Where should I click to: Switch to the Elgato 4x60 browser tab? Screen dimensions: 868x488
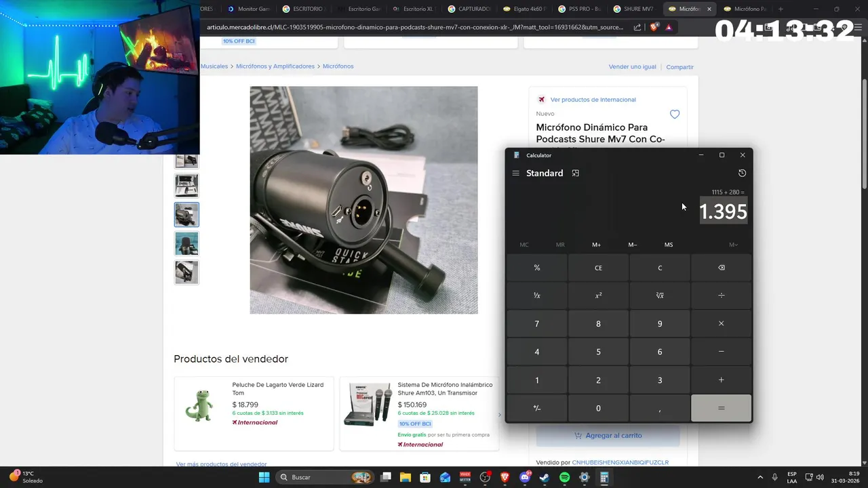[x=524, y=9]
